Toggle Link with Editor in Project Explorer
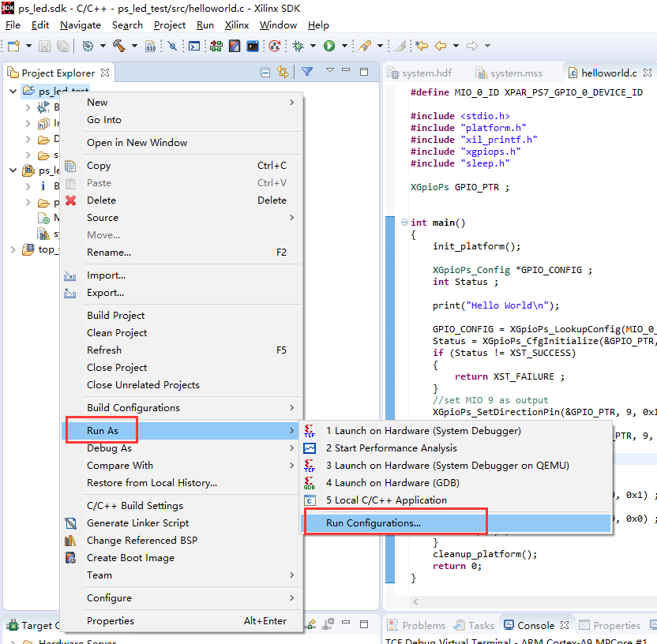 (x=283, y=73)
